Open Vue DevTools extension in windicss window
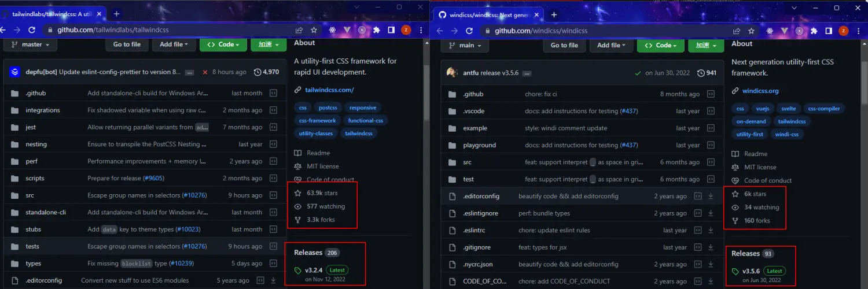 point(785,31)
